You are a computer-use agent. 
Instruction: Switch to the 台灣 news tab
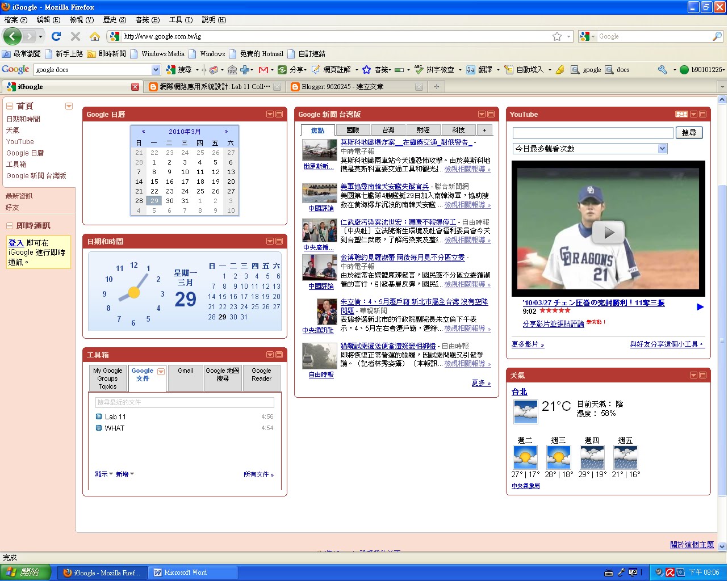388,130
